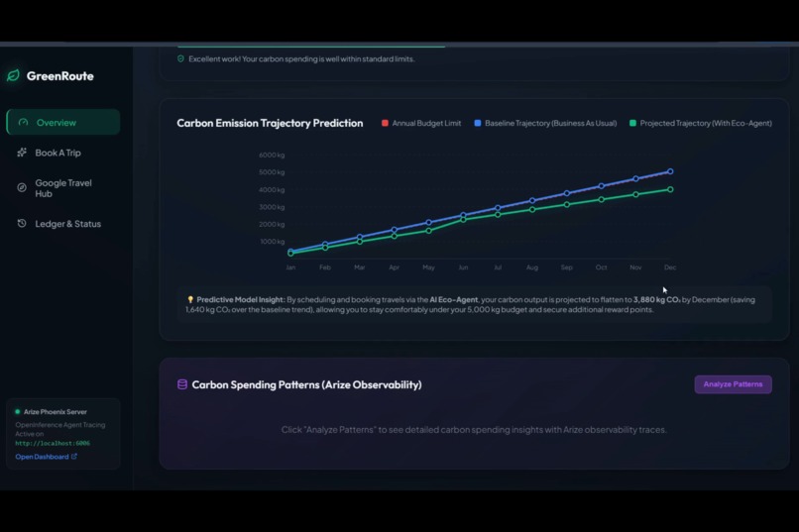Click the lightbulb icon in Predictive Model Insight
Screen dimensions: 799x532
pos(190,300)
